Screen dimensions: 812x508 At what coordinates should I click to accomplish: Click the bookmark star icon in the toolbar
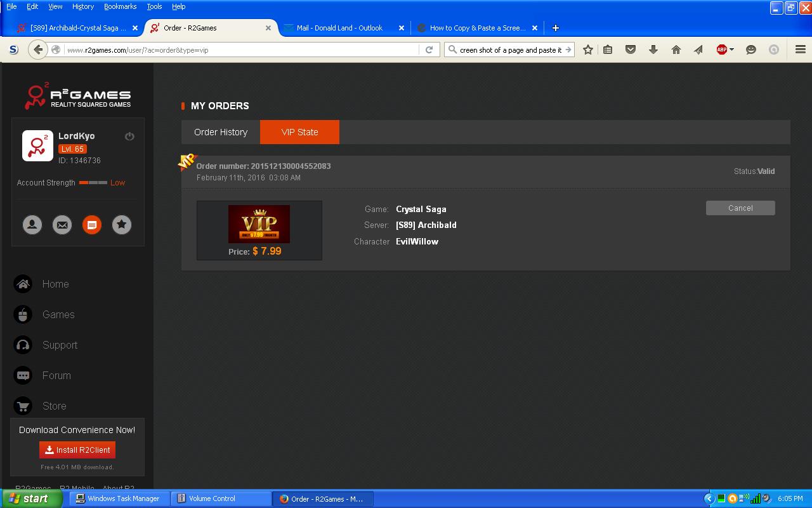coord(588,50)
